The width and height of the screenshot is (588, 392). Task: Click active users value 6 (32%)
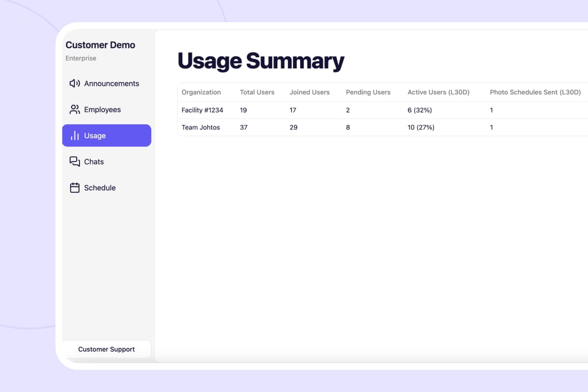(420, 110)
